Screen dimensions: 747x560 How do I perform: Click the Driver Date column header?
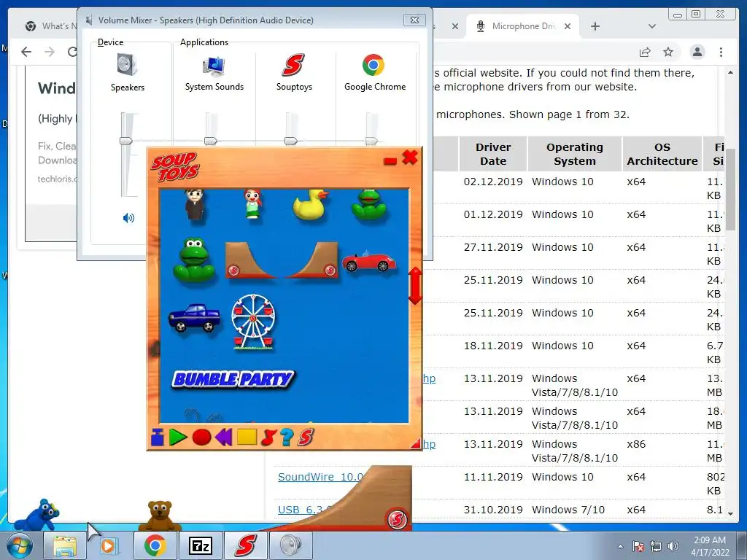(493, 154)
